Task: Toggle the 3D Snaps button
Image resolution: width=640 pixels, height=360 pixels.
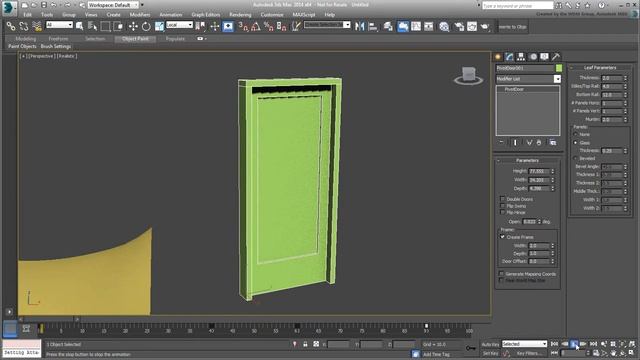Action: pyautogui.click(x=243, y=27)
